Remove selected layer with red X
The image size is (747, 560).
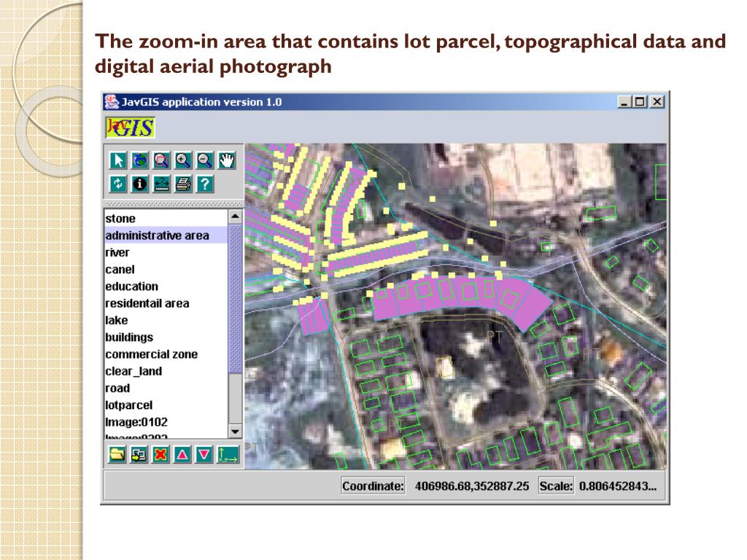pyautogui.click(x=160, y=455)
